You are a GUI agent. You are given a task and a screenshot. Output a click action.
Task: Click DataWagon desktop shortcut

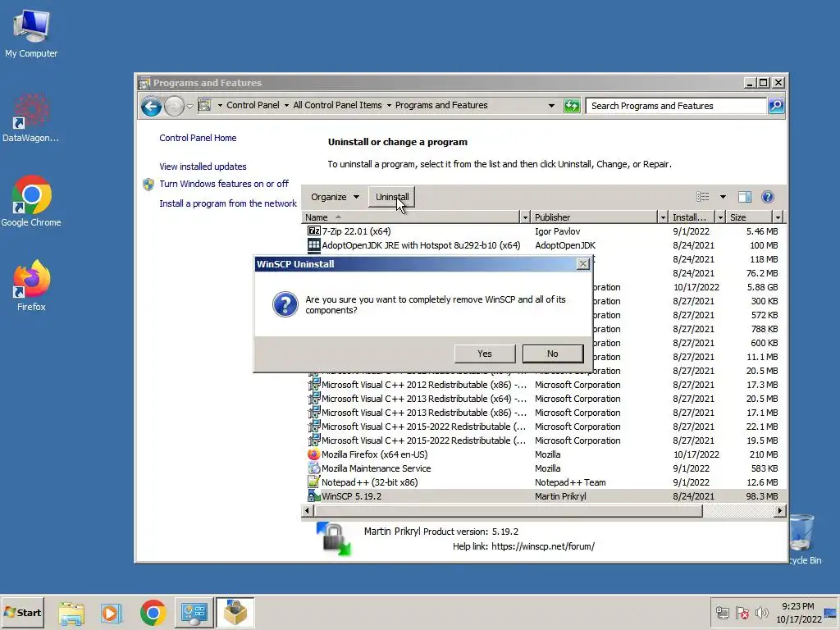point(31,118)
